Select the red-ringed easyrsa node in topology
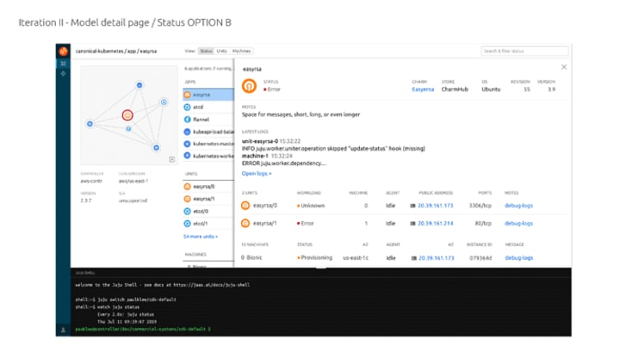 click(x=127, y=115)
